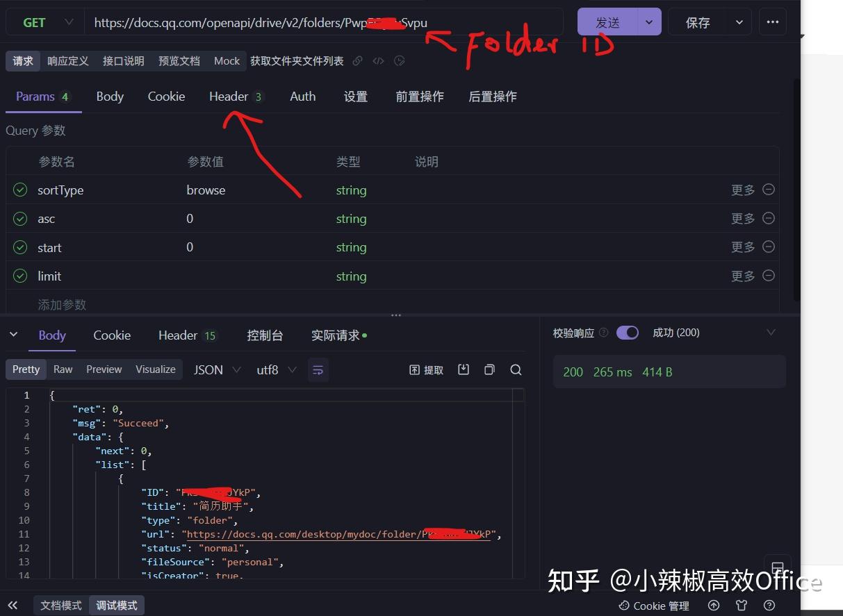Toggle the 校验响应 validation switch
The height and width of the screenshot is (616, 843).
click(x=627, y=333)
